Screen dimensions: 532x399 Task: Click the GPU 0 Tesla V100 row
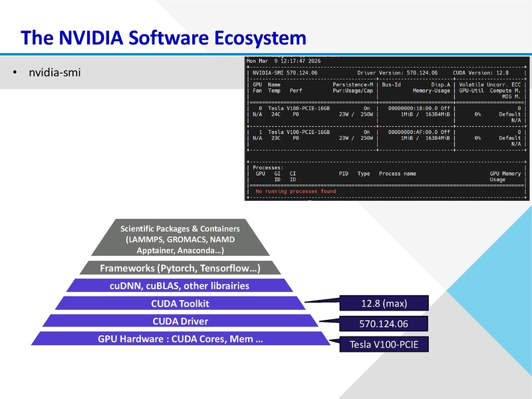pos(293,110)
